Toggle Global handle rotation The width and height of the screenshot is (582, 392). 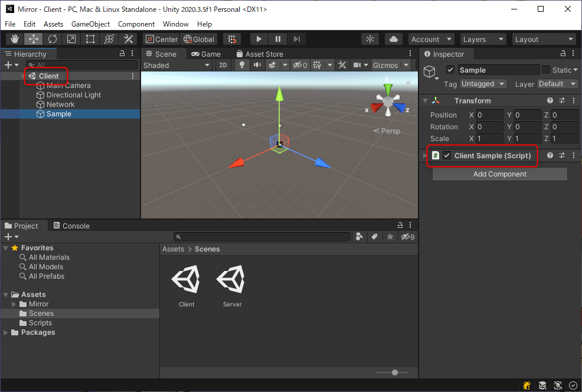199,39
